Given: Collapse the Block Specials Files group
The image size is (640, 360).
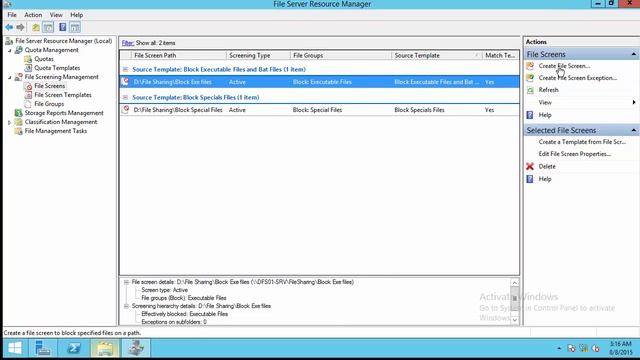Looking at the screenshot, I should [x=125, y=98].
